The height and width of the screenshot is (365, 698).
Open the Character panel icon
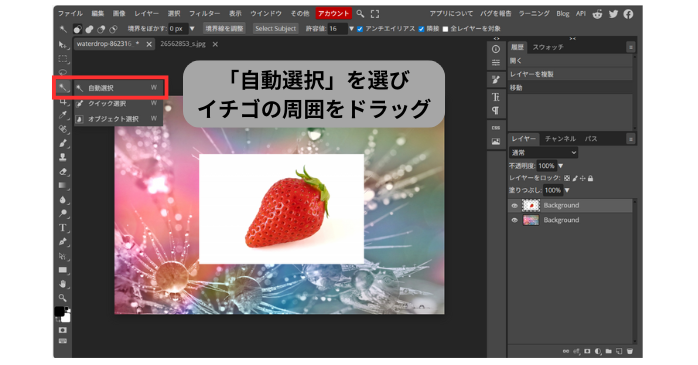496,97
